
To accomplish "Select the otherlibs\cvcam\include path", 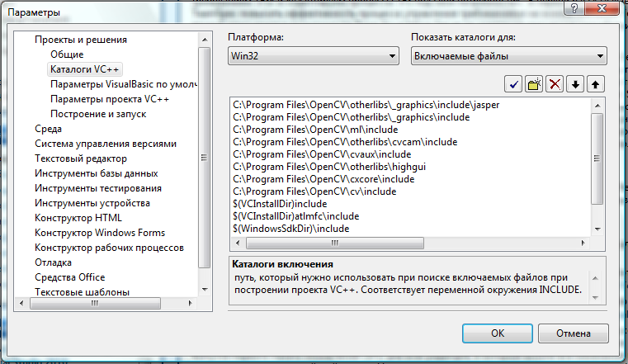I will tap(345, 142).
